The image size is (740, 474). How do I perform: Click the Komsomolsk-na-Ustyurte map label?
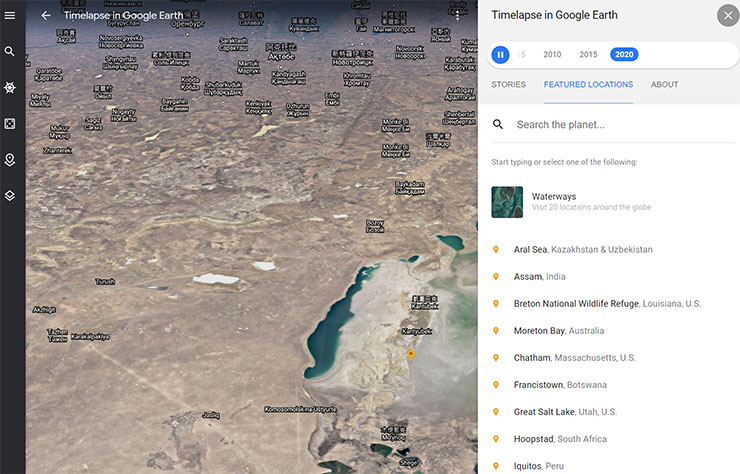[301, 409]
